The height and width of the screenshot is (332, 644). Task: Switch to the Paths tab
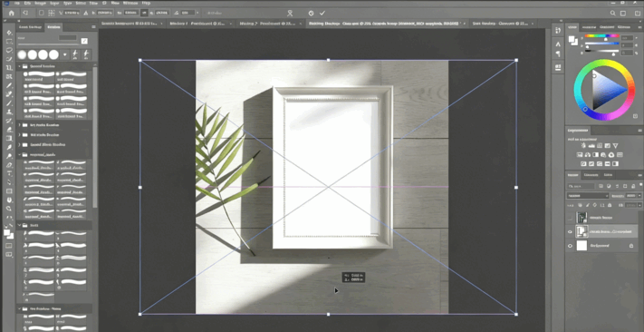tap(608, 175)
